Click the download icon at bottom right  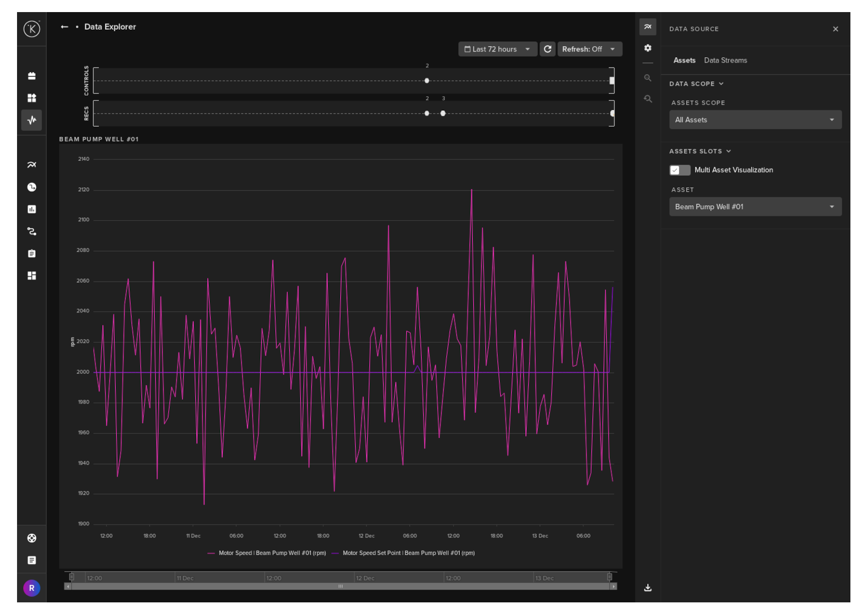pos(648,588)
